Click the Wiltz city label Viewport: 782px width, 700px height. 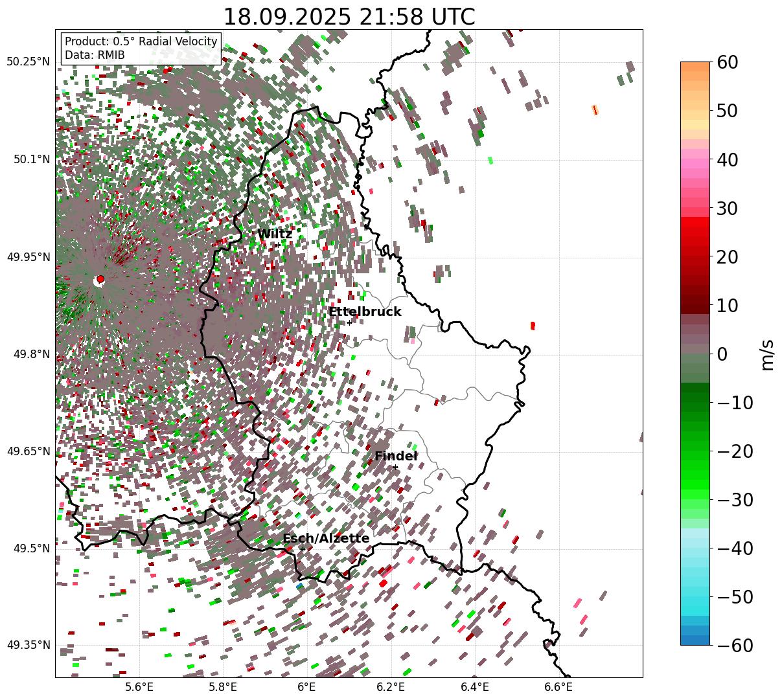tap(275, 234)
